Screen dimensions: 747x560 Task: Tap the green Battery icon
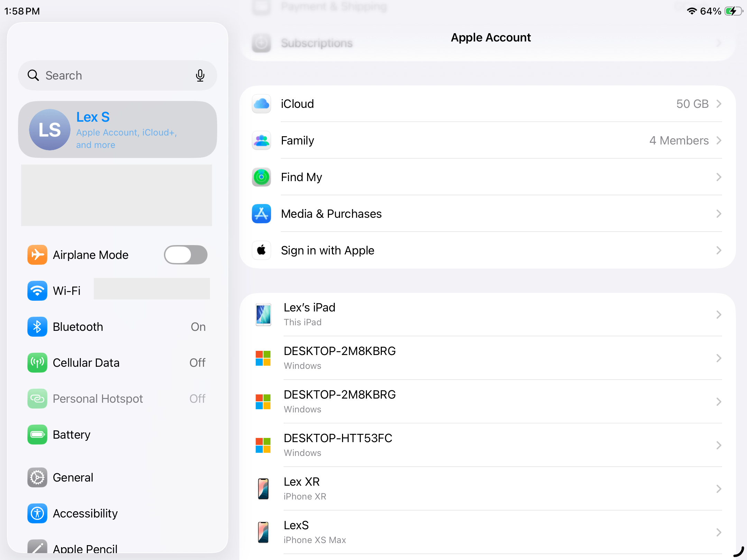[x=37, y=435]
